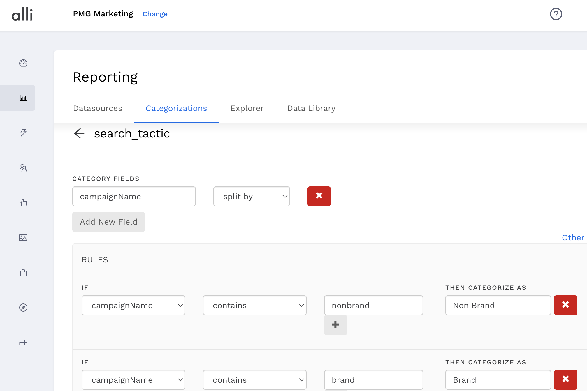Open the lightning bolt sidebar icon
Image resolution: width=587 pixels, height=392 pixels.
[23, 133]
